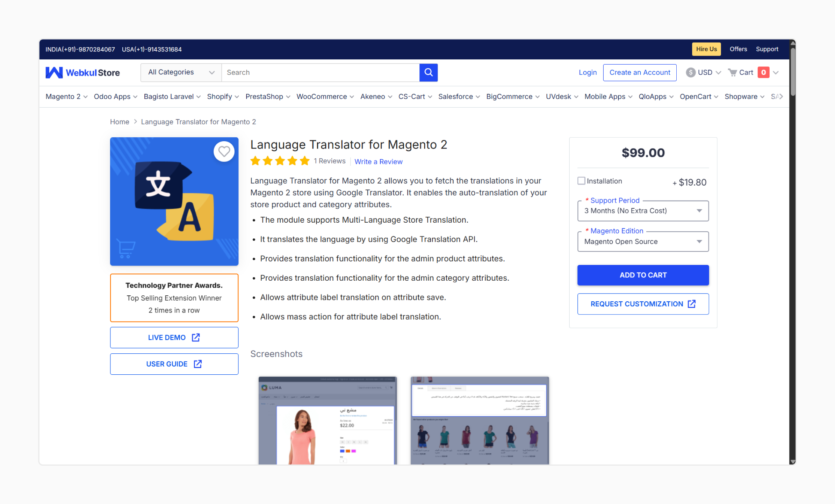Click the USA phone number
The height and width of the screenshot is (504, 835).
[152, 49]
